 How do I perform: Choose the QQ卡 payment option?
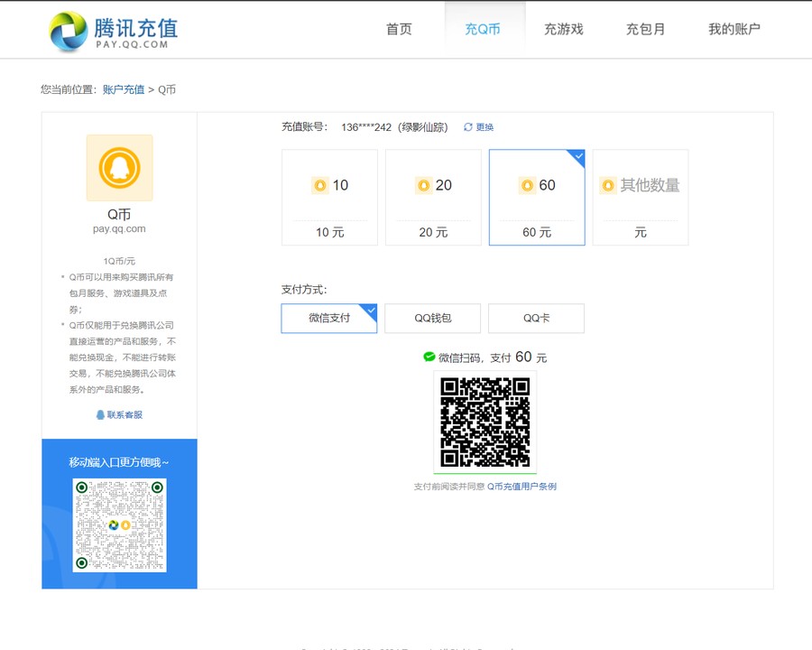[536, 318]
